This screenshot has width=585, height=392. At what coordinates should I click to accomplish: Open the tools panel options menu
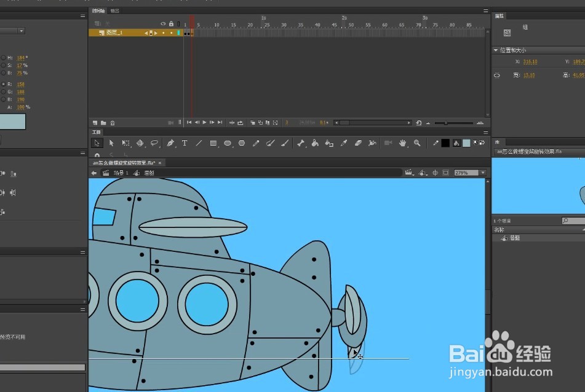486,132
